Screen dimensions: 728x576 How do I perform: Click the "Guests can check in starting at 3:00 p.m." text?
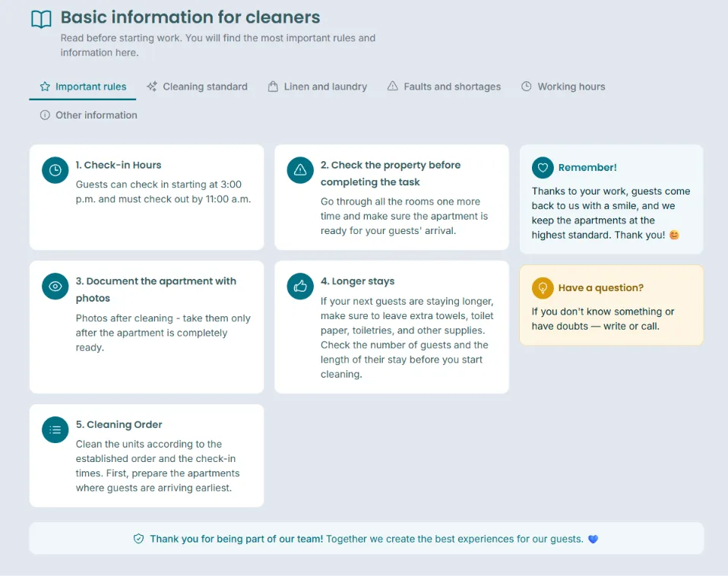coord(163,191)
